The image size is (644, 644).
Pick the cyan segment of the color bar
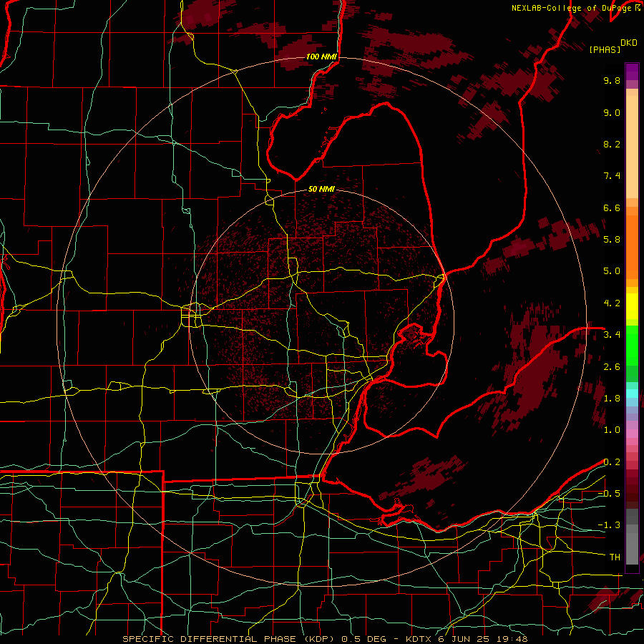632,394
